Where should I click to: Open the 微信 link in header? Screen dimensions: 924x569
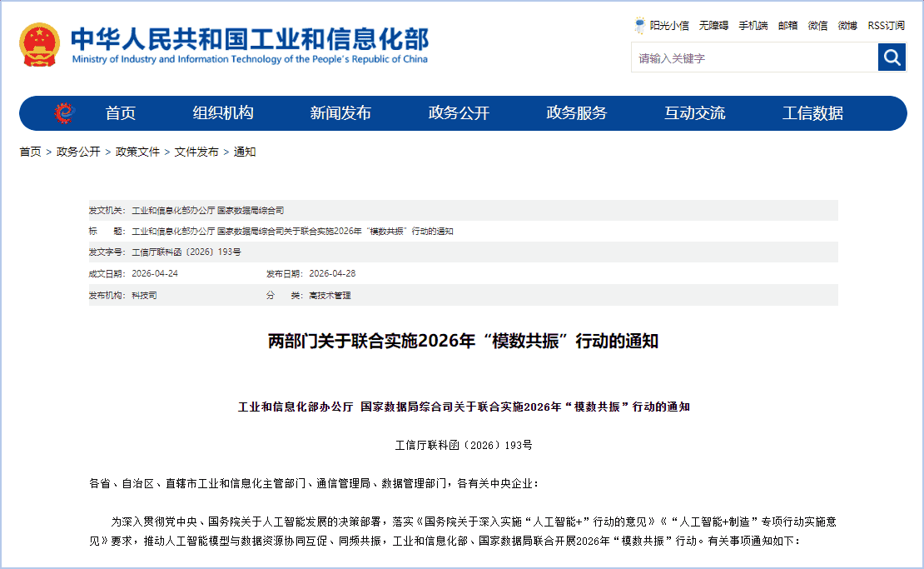click(x=818, y=25)
